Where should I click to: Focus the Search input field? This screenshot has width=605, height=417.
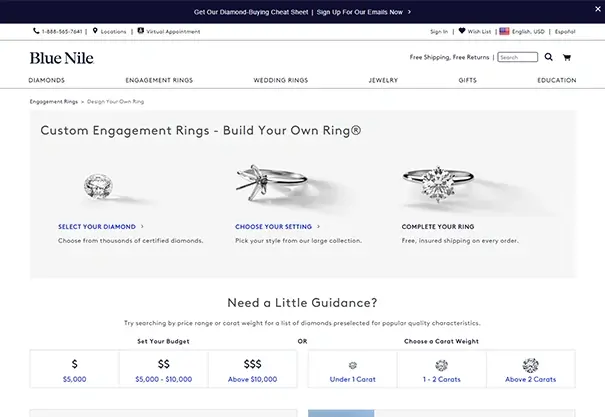point(517,57)
